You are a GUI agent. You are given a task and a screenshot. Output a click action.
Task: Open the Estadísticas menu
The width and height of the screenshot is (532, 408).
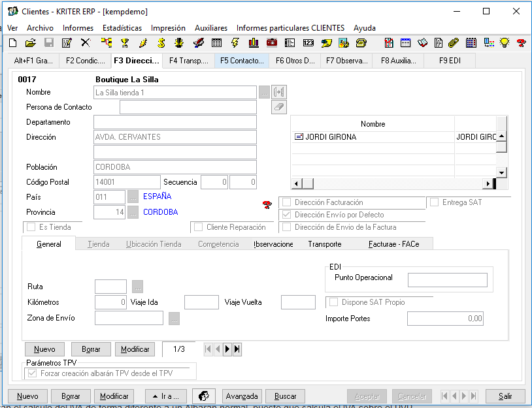click(122, 28)
